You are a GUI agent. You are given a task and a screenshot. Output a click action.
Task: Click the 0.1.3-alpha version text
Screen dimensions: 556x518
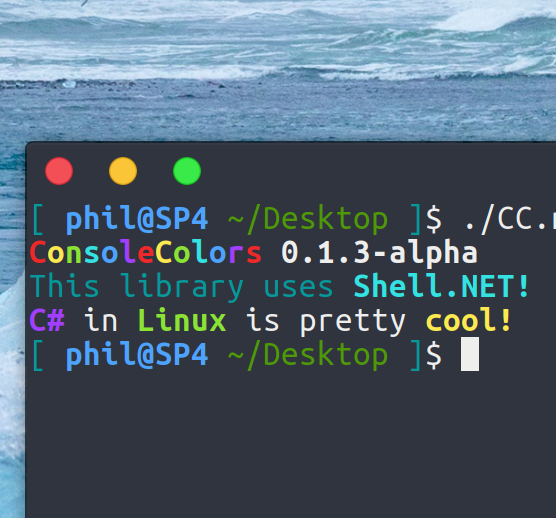tap(379, 254)
